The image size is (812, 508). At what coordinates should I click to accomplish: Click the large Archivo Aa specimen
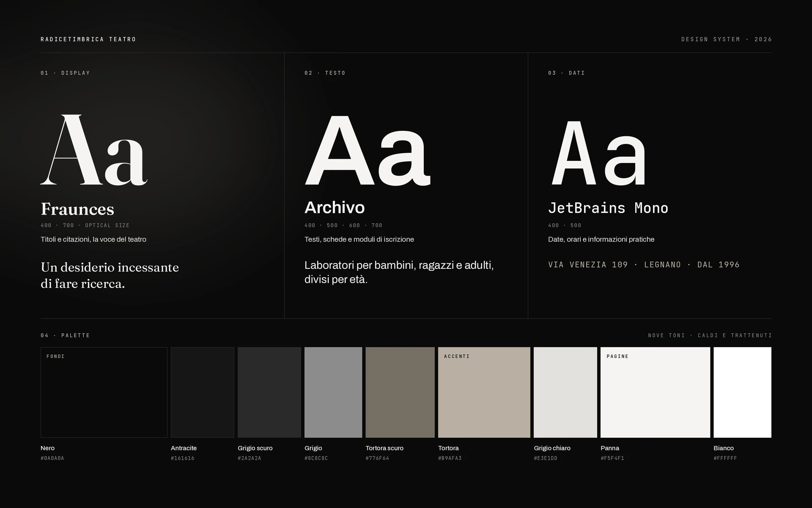pyautogui.click(x=368, y=150)
